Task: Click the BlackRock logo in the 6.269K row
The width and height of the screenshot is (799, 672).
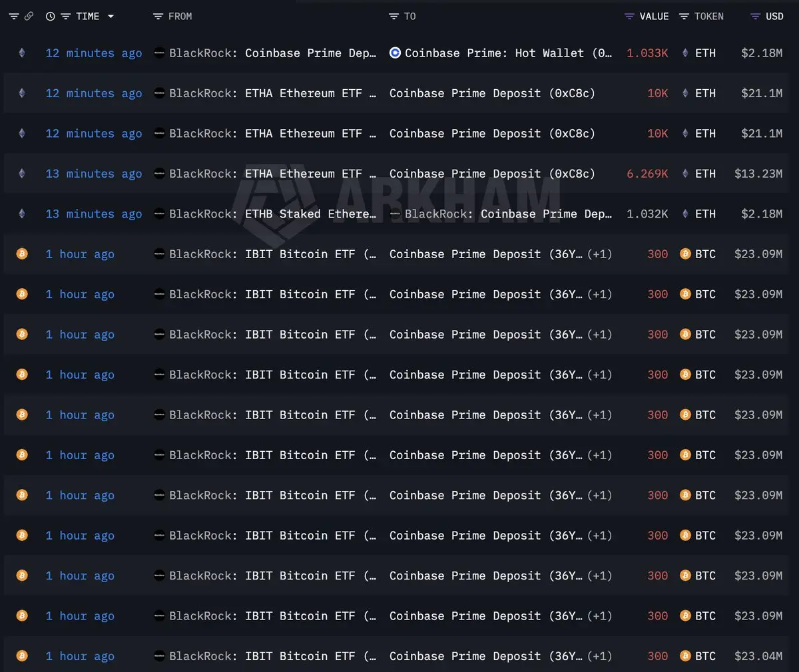Action: click(x=159, y=174)
